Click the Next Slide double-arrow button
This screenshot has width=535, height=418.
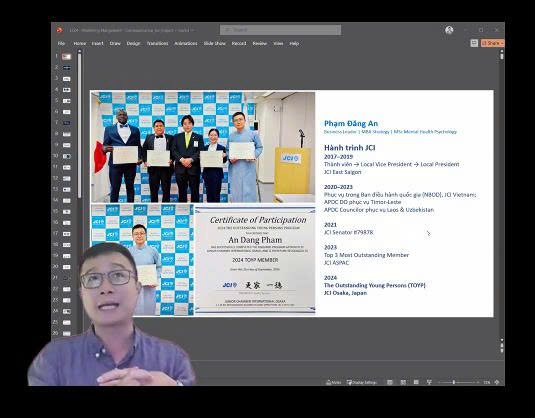(x=502, y=351)
